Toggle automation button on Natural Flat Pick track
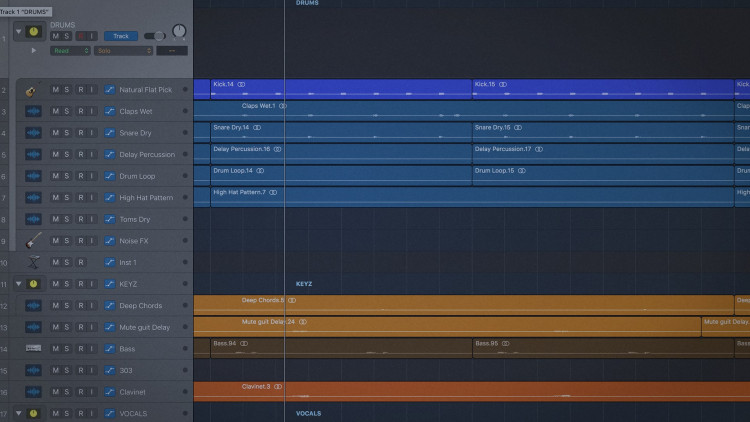This screenshot has height=422, width=750. pos(110,90)
